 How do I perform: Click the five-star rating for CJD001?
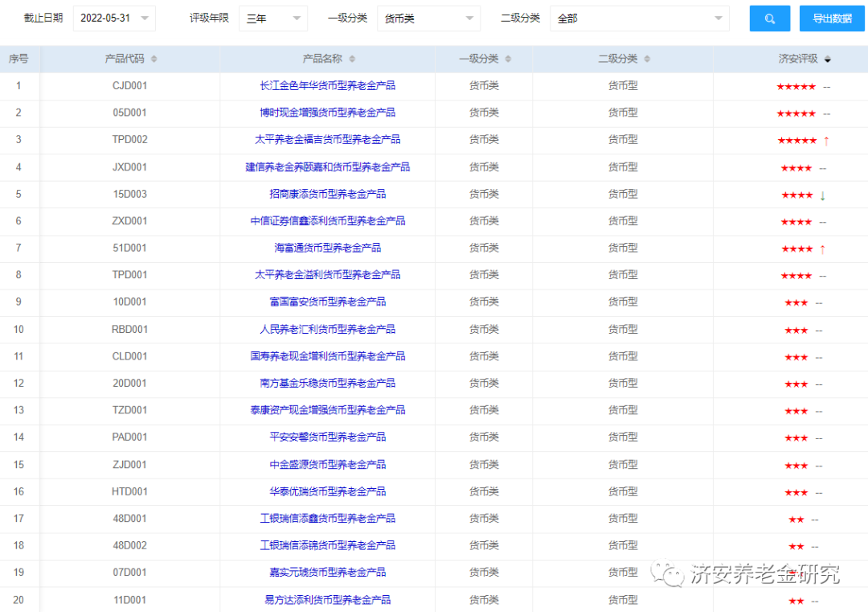tap(796, 86)
